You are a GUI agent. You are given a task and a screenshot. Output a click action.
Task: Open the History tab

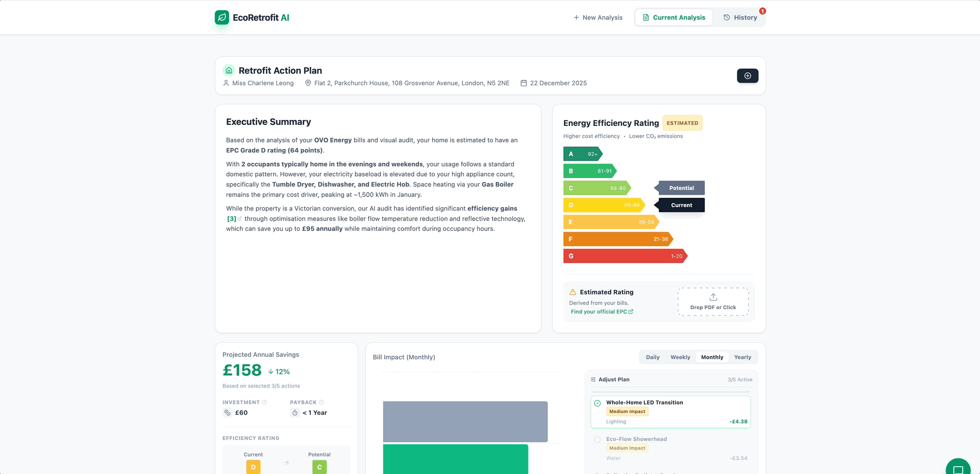coord(740,17)
